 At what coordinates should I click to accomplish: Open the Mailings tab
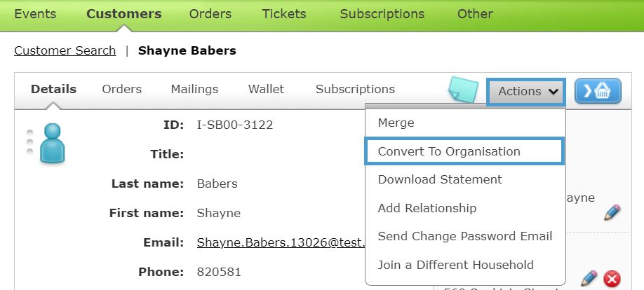pos(195,89)
